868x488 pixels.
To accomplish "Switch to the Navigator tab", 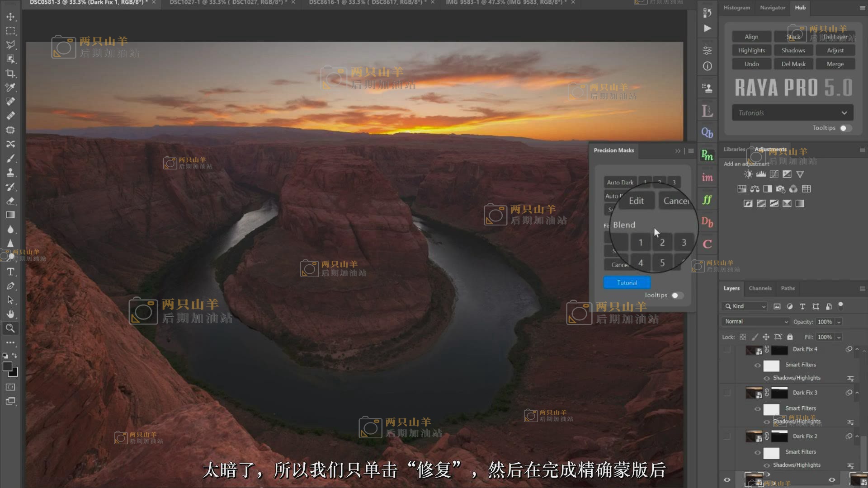I will [772, 8].
